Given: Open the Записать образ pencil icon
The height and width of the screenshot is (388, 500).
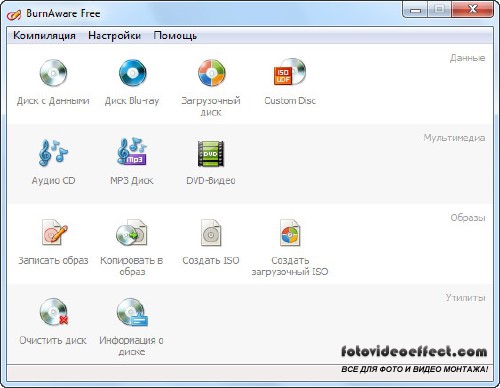Looking at the screenshot, I should click(55, 232).
